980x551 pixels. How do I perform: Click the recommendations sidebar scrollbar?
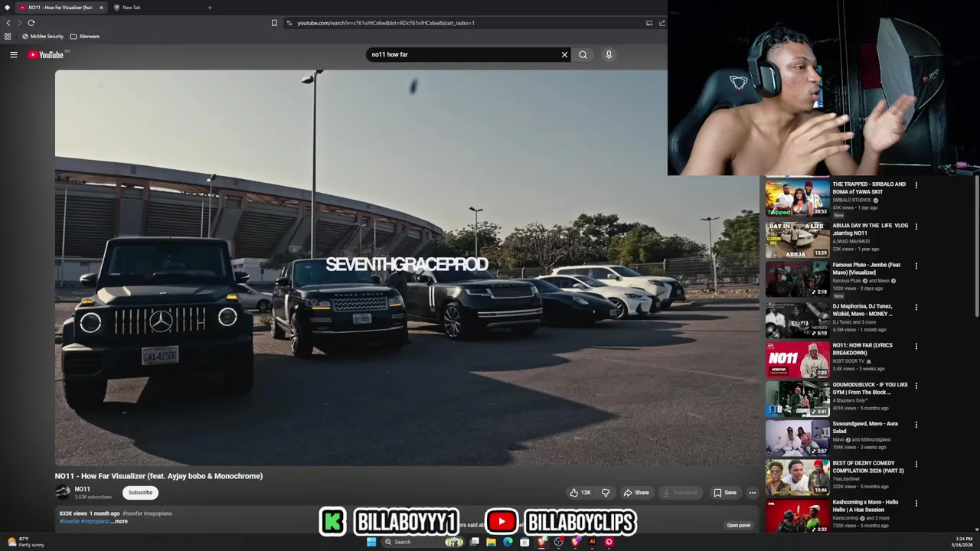[x=976, y=245]
